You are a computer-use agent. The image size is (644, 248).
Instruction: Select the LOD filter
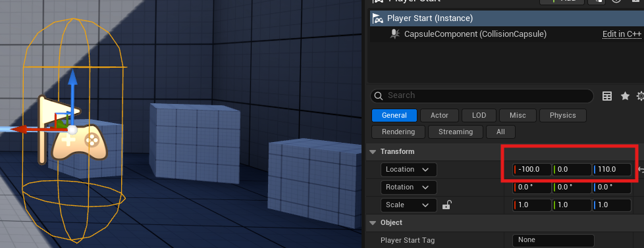point(479,115)
